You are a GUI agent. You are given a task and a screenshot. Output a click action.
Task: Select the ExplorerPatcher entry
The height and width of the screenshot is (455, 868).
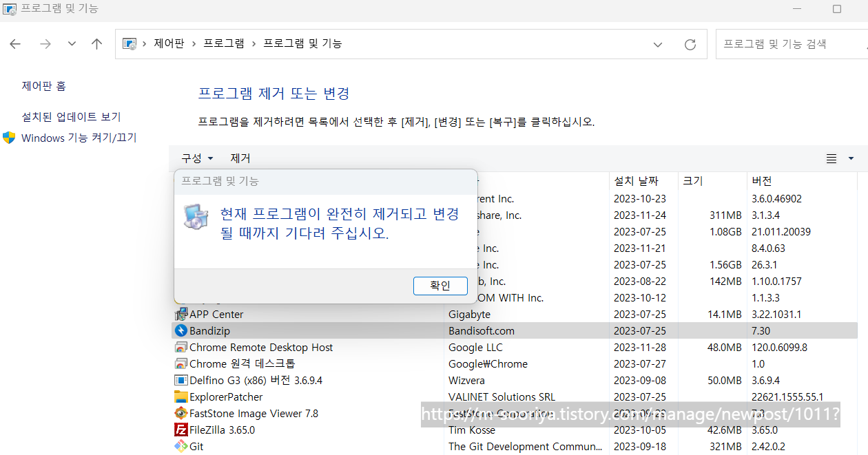[226, 397]
